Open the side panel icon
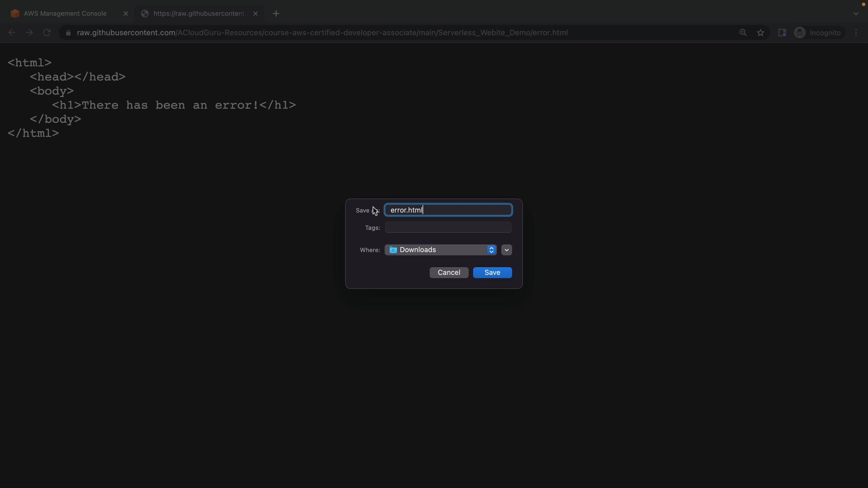Viewport: 868px width, 488px height. (782, 33)
